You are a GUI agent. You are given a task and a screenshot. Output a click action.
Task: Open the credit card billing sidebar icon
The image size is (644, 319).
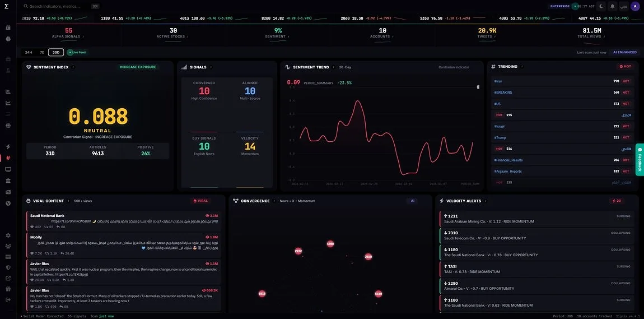(8, 257)
